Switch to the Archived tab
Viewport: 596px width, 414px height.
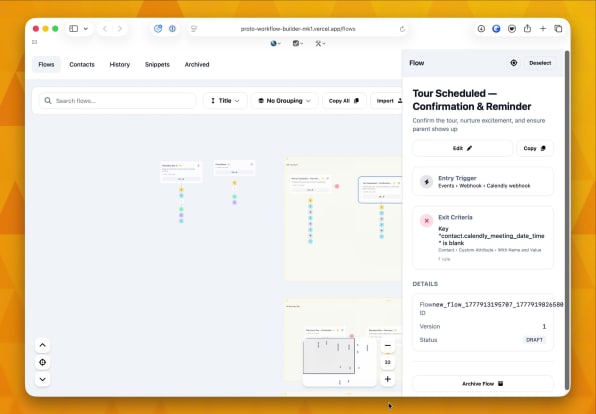point(197,65)
